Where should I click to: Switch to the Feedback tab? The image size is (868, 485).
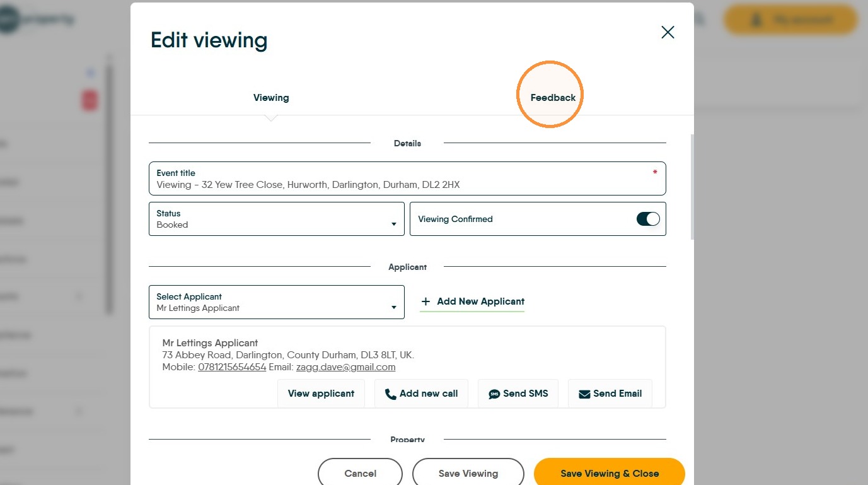tap(553, 98)
